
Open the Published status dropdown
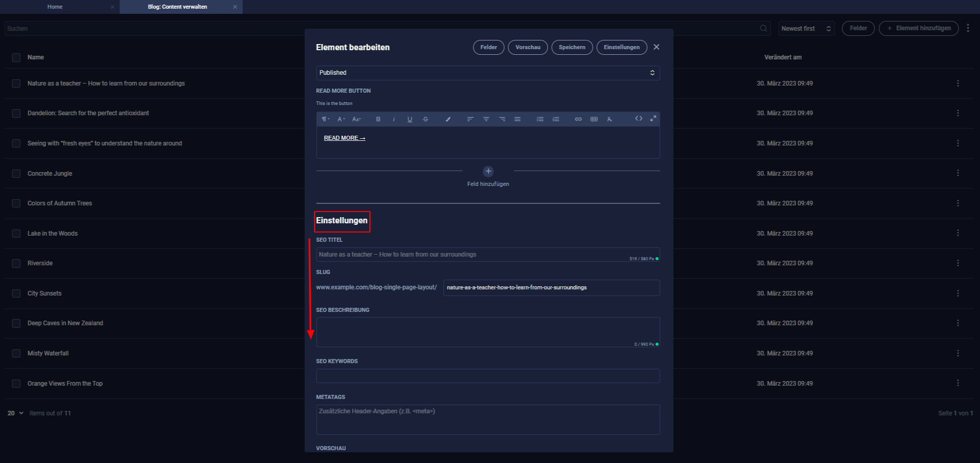pyautogui.click(x=488, y=73)
